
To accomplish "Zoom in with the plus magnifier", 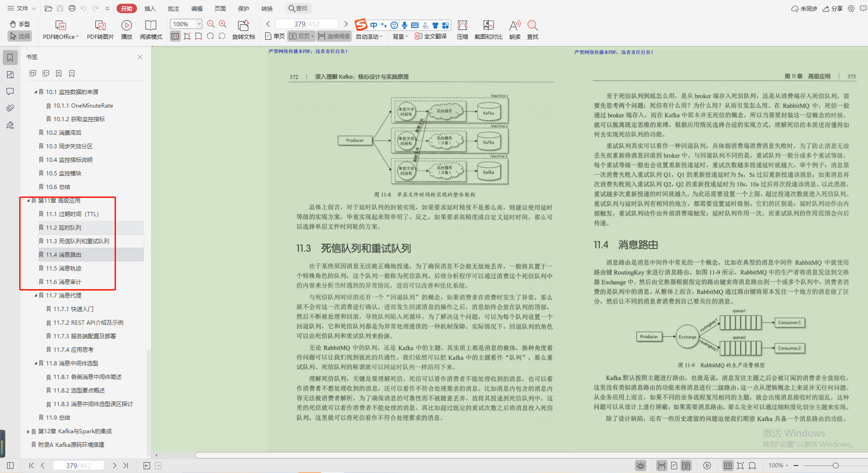I will (x=223, y=24).
